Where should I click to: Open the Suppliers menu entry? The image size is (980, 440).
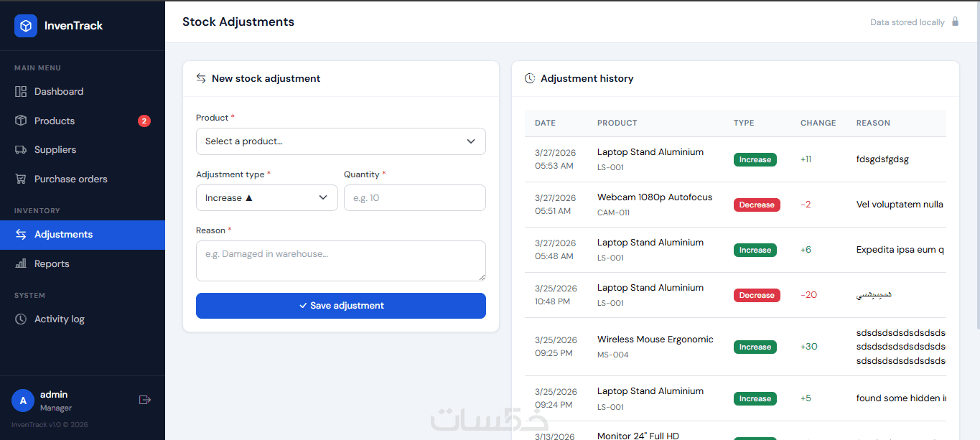(x=55, y=150)
